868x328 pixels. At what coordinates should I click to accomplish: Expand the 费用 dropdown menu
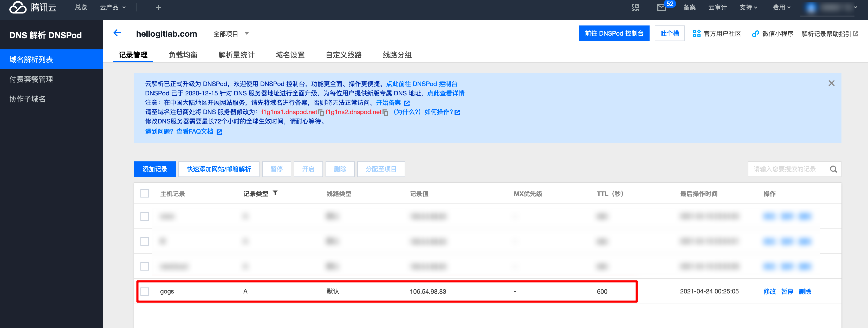[x=781, y=8]
